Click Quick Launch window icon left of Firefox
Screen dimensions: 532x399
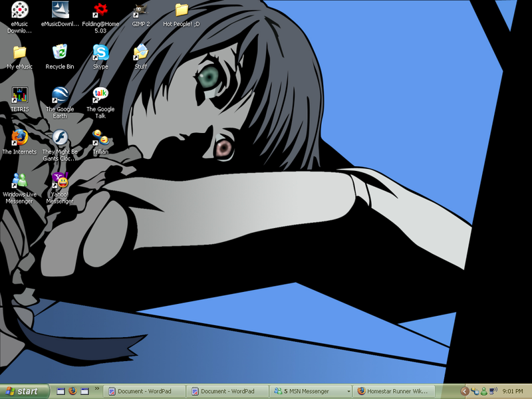coord(61,391)
